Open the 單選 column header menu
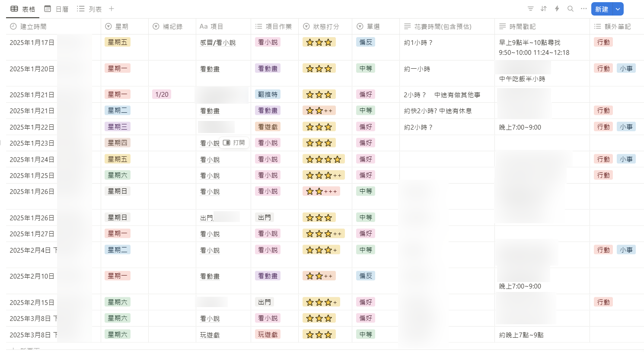644x352 pixels. click(x=376, y=26)
